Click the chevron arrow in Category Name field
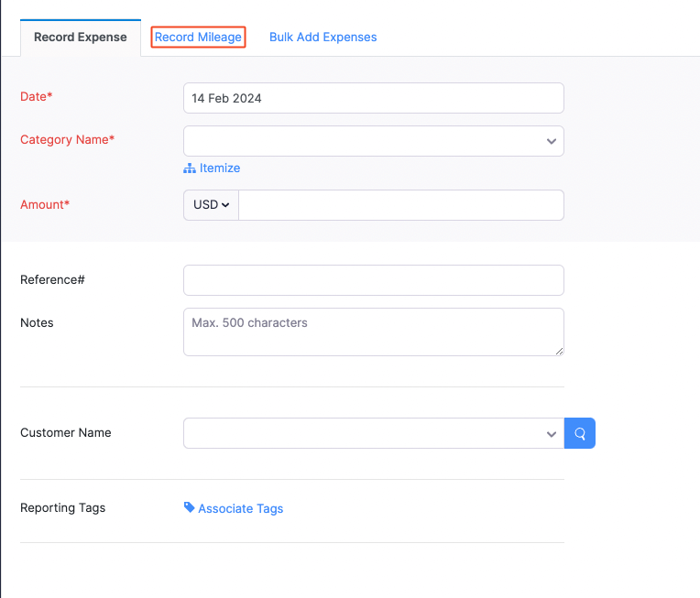The image size is (700, 598). point(552,142)
